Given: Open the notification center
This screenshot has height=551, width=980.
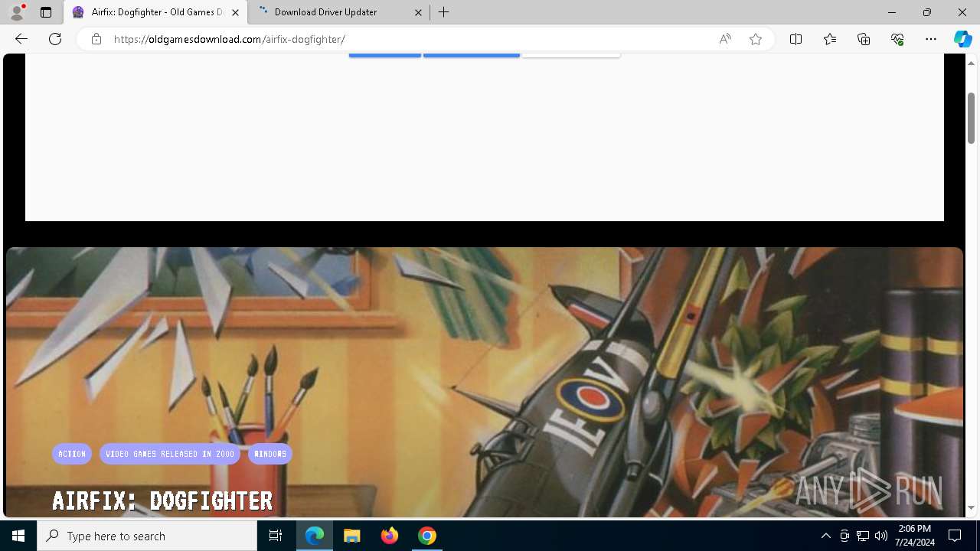Looking at the screenshot, I should pyautogui.click(x=955, y=536).
